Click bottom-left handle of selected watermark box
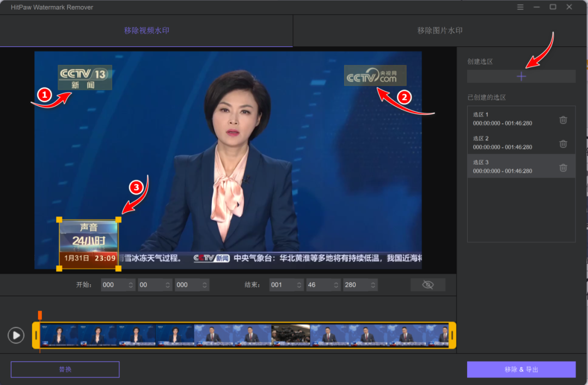 [x=59, y=268]
